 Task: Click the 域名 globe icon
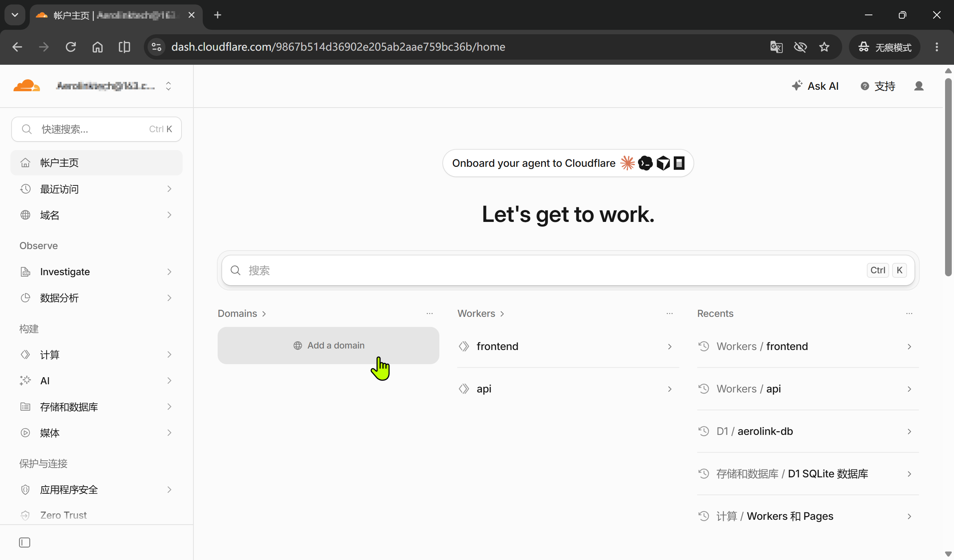pyautogui.click(x=25, y=215)
